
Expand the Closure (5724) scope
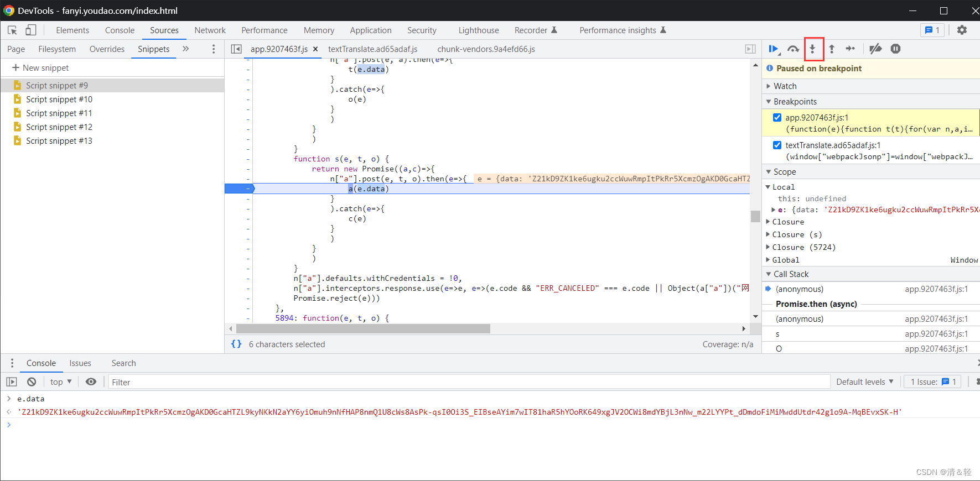(768, 247)
